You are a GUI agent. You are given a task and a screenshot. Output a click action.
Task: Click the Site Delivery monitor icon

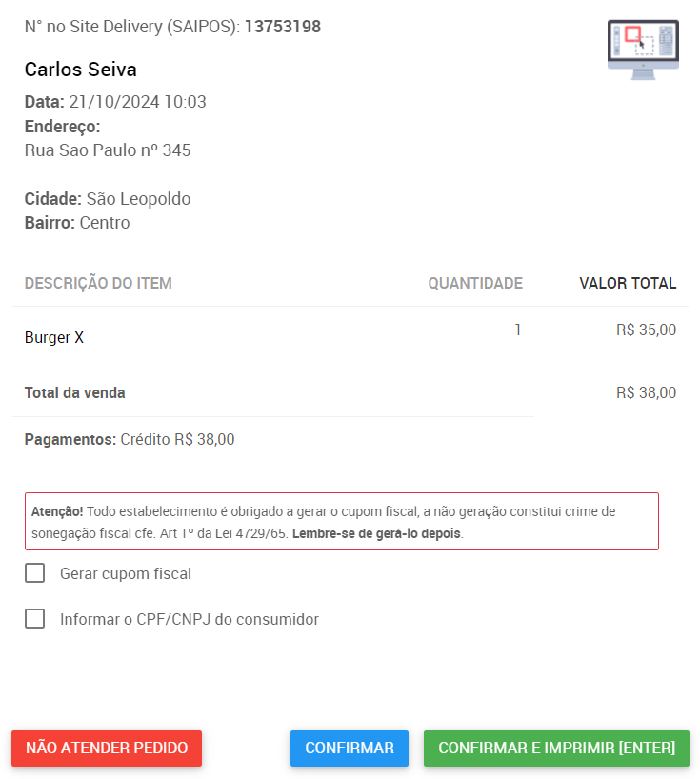(x=643, y=50)
